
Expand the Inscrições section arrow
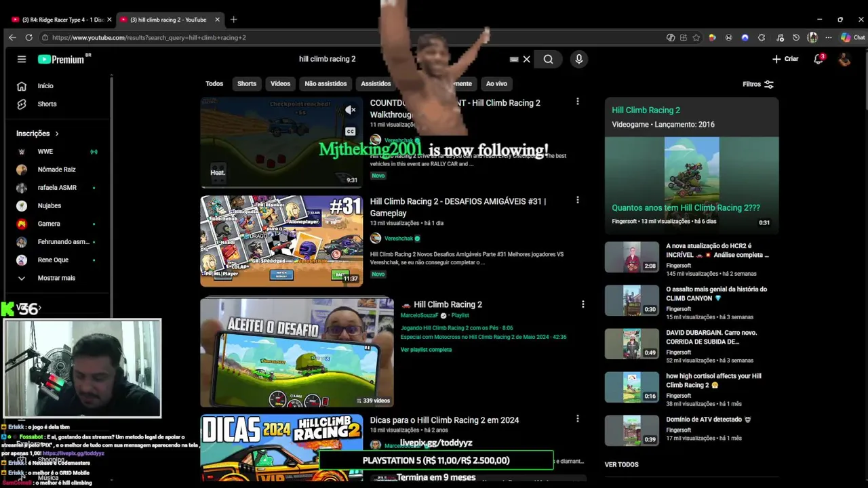pos(57,134)
